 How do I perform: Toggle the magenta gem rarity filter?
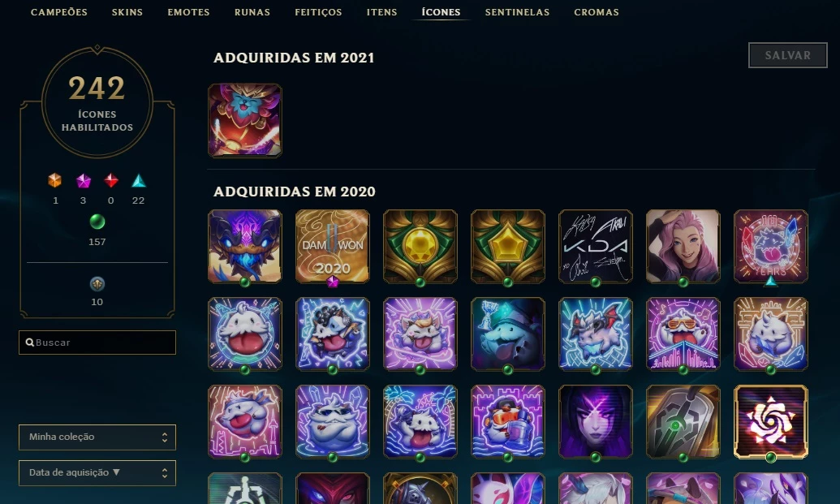click(83, 180)
